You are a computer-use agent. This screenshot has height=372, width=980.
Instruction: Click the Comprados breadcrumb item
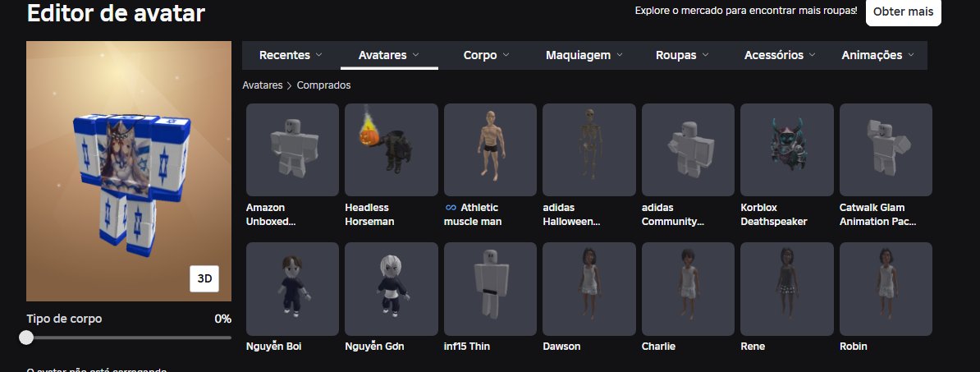(323, 85)
